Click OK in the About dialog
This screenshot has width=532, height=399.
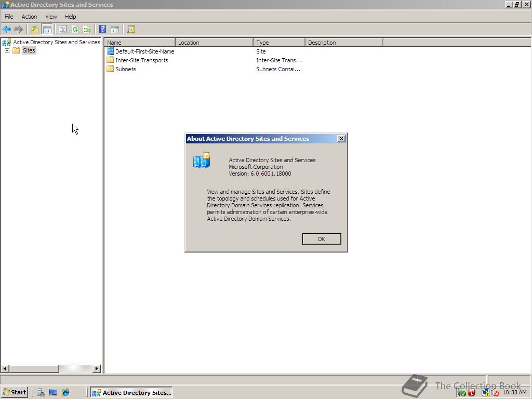[x=321, y=239]
